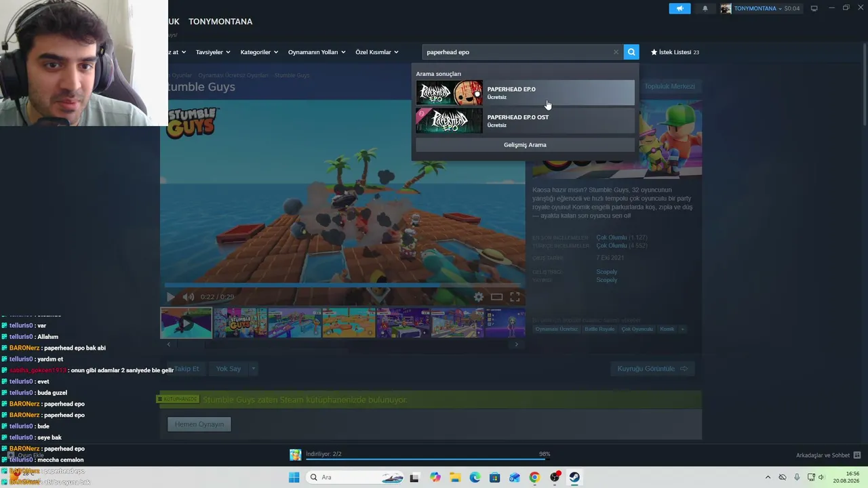Click the TONYMONTANA profile avatar

coord(726,9)
